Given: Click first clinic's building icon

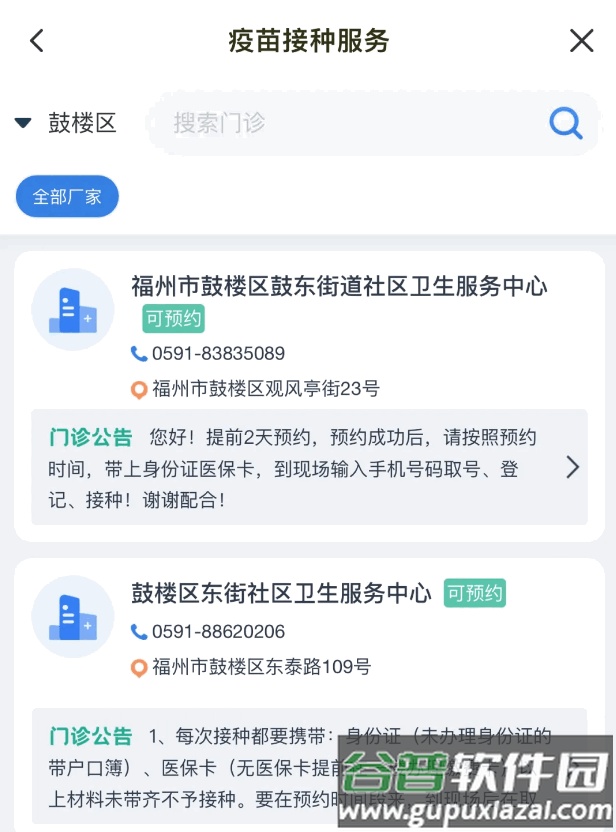Looking at the screenshot, I should pos(73,309).
